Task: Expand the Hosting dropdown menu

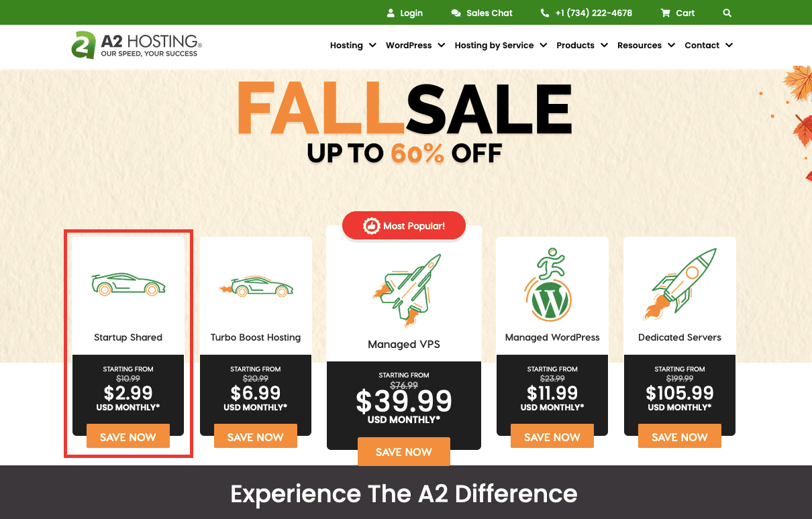Action: (353, 45)
